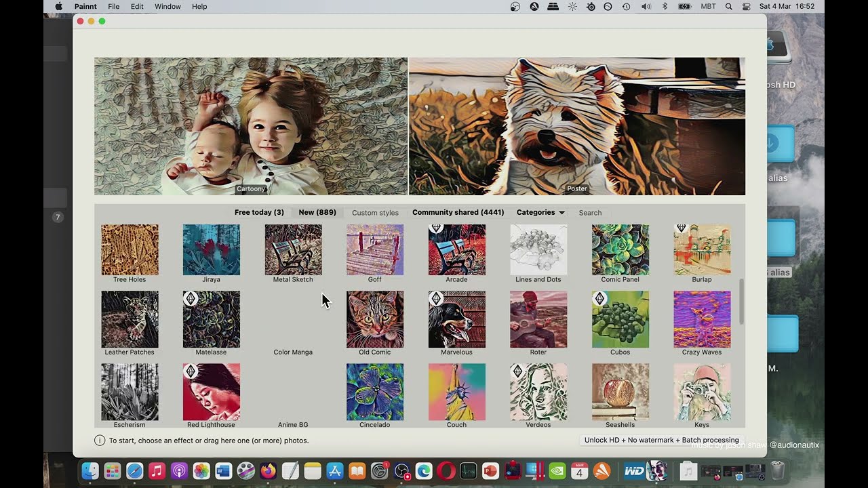The width and height of the screenshot is (868, 488).
Task: Open the Apple menu
Action: (x=58, y=6)
